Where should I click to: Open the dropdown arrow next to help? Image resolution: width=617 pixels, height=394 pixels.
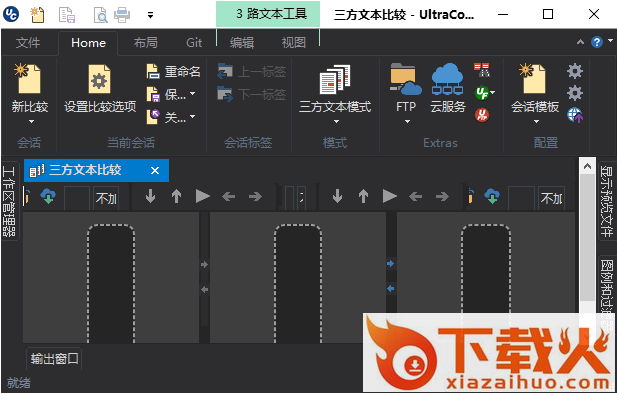610,40
